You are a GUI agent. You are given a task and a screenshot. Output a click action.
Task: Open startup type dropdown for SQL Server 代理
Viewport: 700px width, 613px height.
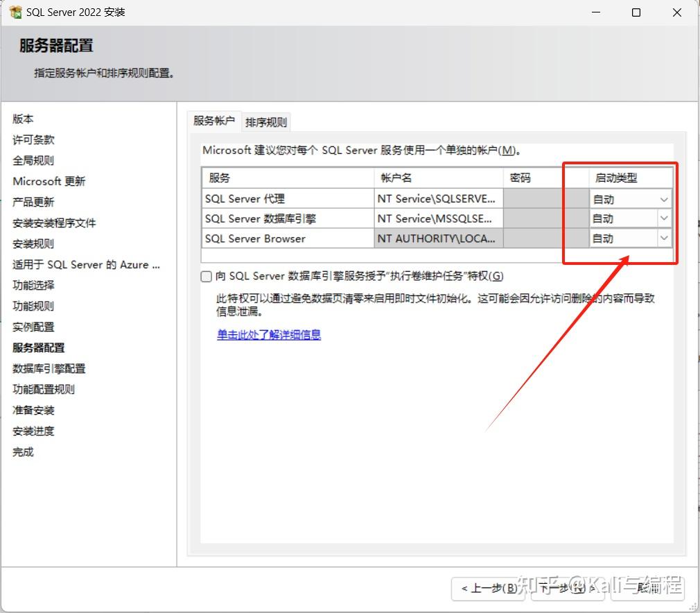coord(663,198)
